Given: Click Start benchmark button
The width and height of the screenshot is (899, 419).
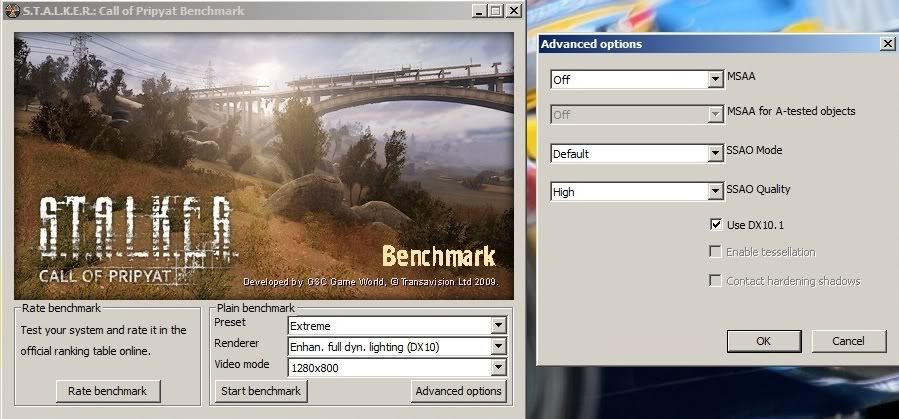Looking at the screenshot, I should (x=261, y=391).
